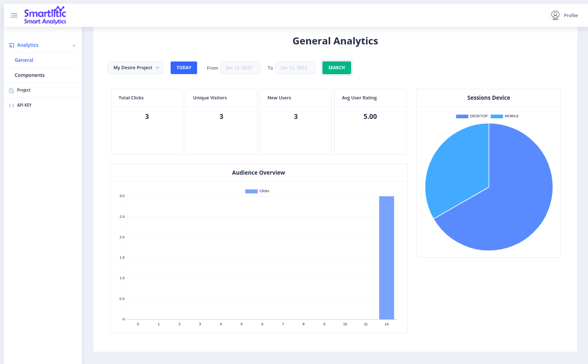Image resolution: width=588 pixels, height=364 pixels.
Task: Click the Unique Visitors card heading
Action: pos(210,98)
